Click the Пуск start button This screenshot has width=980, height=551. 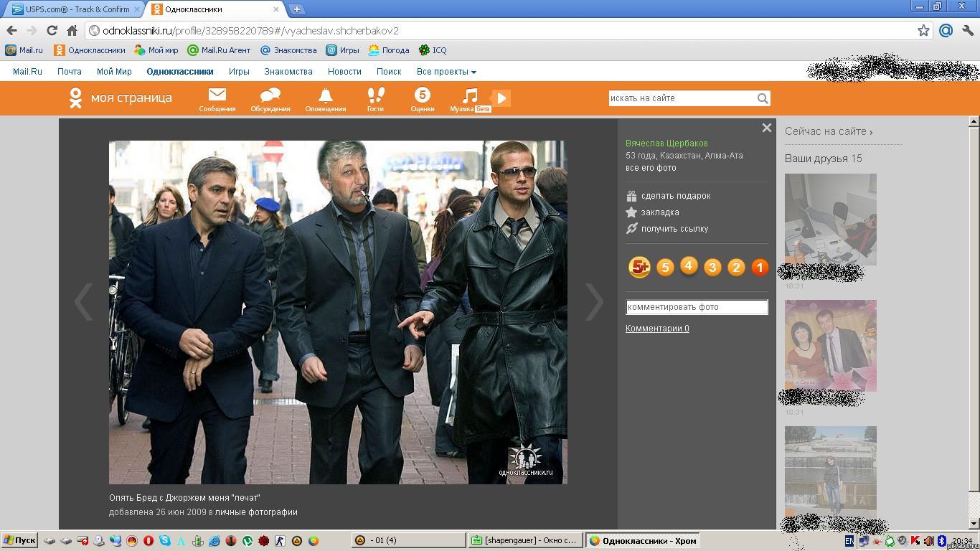click(x=19, y=540)
